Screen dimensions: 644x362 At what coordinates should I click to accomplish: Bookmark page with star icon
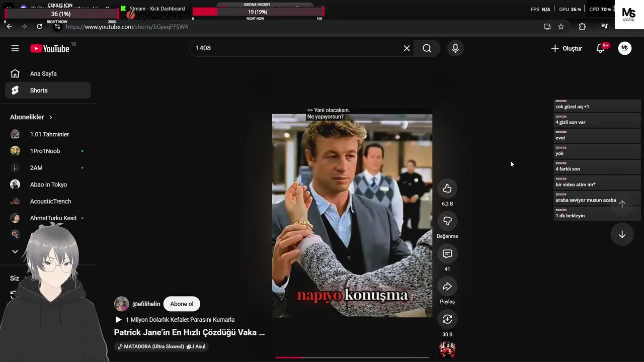[x=561, y=27]
